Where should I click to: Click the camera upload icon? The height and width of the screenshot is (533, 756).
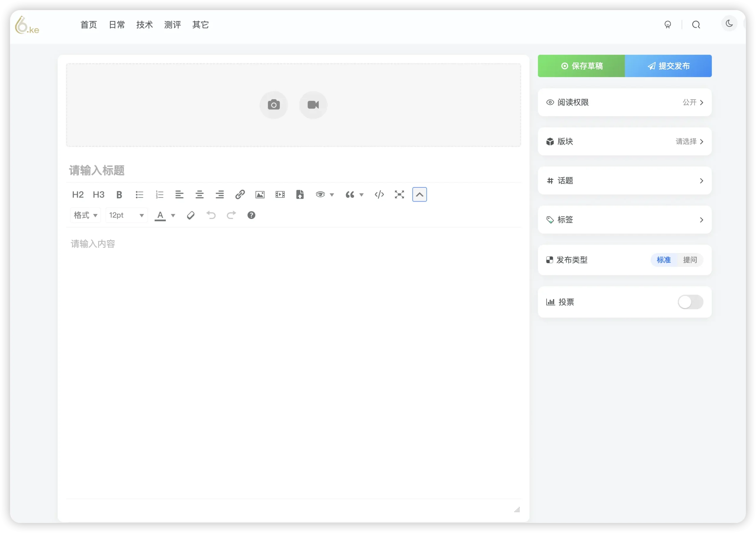[x=274, y=105]
